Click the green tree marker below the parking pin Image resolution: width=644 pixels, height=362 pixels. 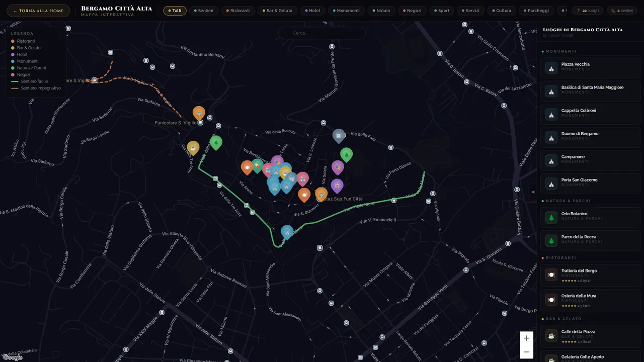(347, 154)
